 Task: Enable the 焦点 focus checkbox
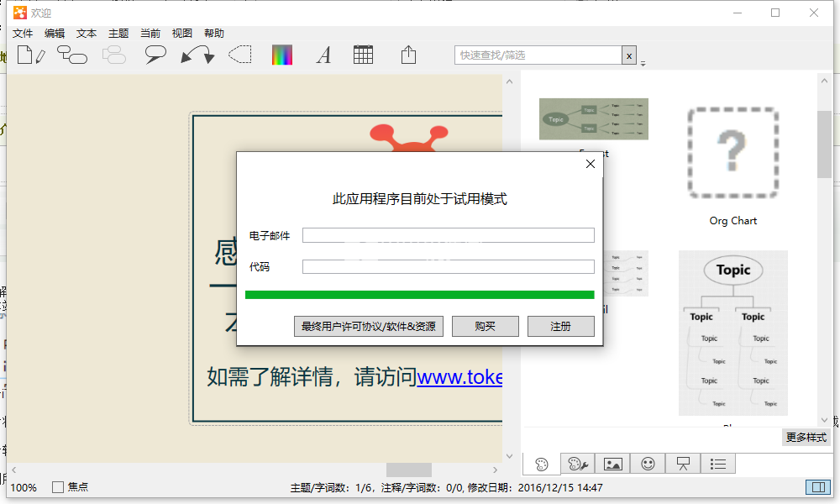(x=58, y=487)
